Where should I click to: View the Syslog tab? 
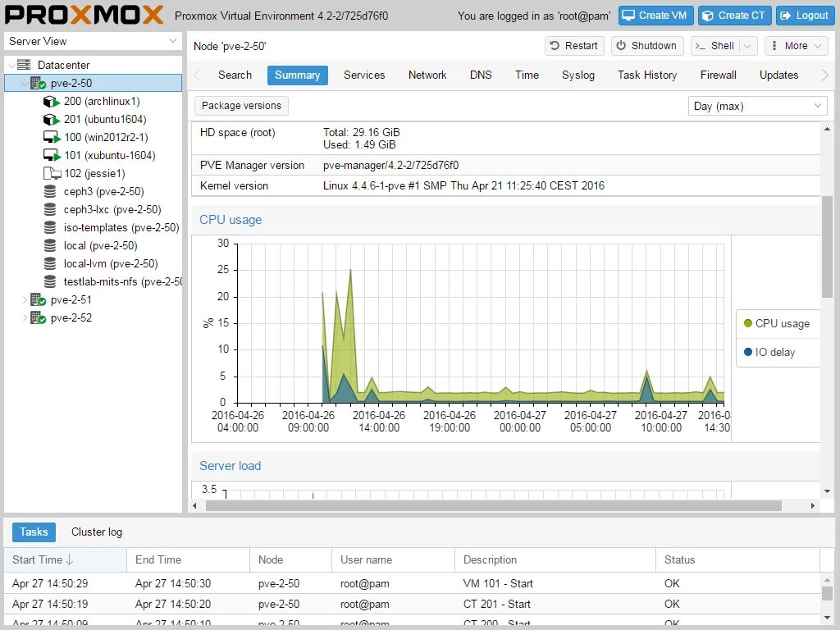(x=578, y=75)
